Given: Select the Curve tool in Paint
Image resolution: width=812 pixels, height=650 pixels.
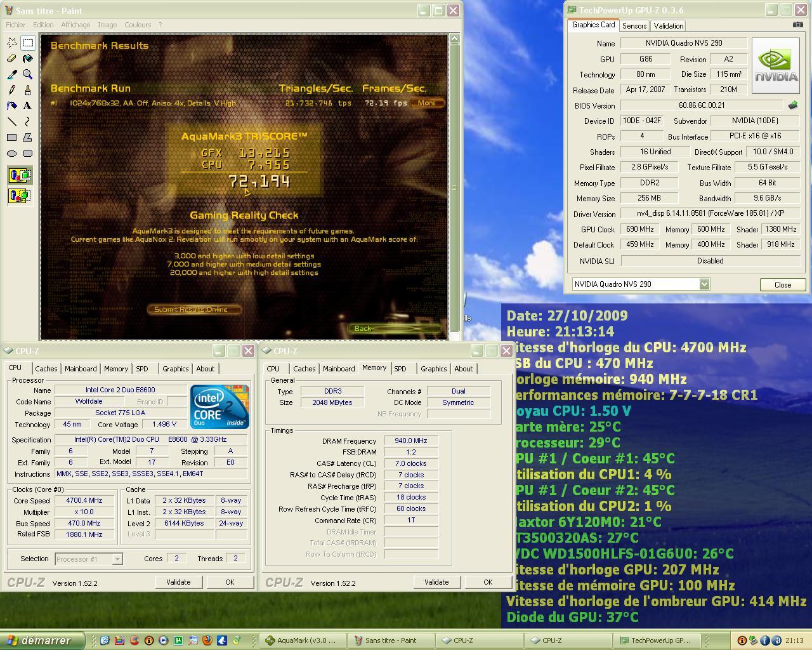Looking at the screenshot, I should pyautogui.click(x=28, y=121).
